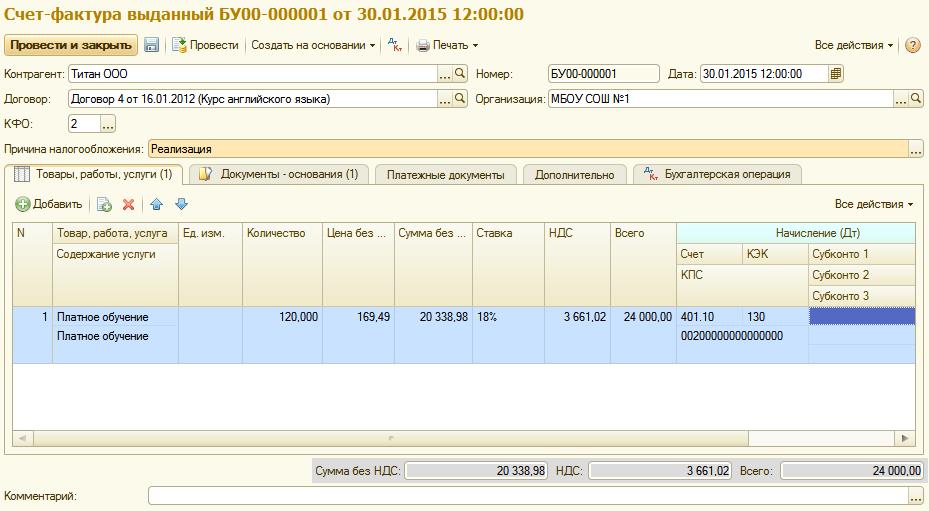The width and height of the screenshot is (929, 511).
Task: Click the КФО value field
Action: [x=84, y=124]
